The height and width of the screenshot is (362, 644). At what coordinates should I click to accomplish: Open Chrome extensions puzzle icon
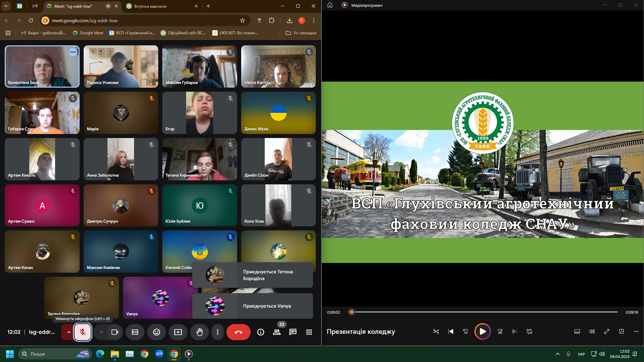pyautogui.click(x=272, y=20)
